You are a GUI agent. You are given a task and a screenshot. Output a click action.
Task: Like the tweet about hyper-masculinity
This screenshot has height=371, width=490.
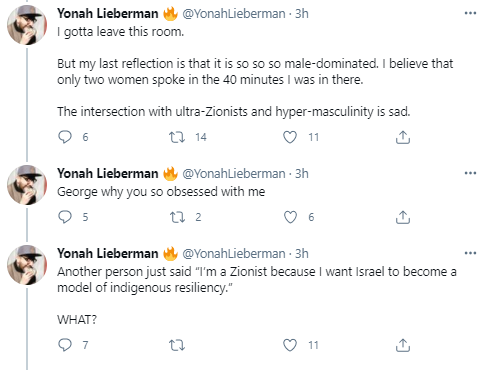[290, 137]
